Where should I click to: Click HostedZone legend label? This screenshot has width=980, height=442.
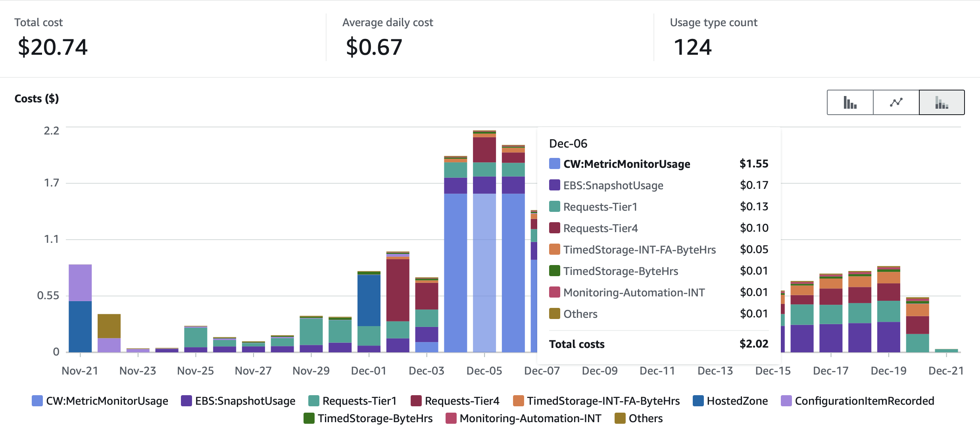coord(737,401)
